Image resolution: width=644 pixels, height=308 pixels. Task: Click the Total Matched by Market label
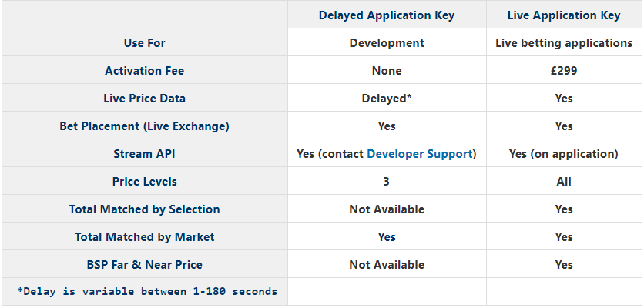[145, 237]
